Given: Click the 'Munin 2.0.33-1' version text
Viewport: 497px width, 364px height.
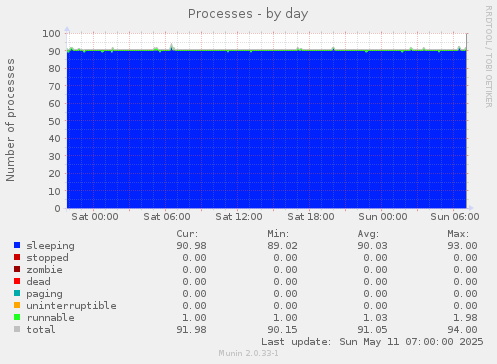Looking at the screenshot, I should tap(248, 353).
